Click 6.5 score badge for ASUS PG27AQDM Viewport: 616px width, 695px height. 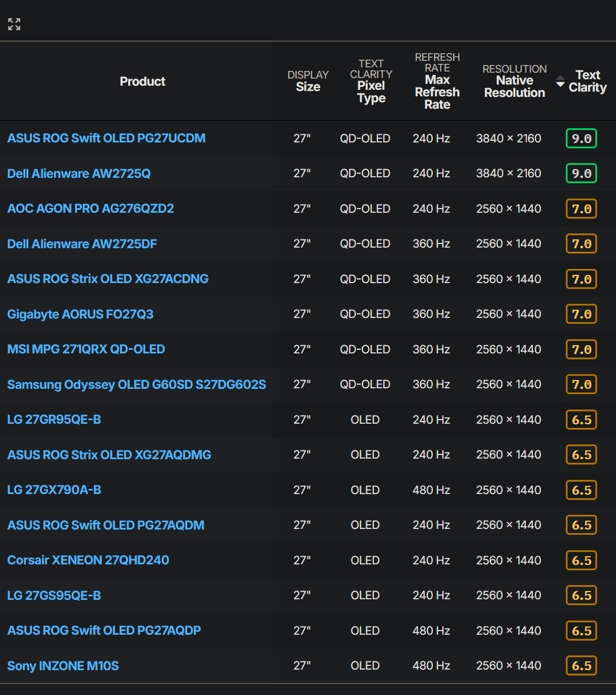click(582, 525)
